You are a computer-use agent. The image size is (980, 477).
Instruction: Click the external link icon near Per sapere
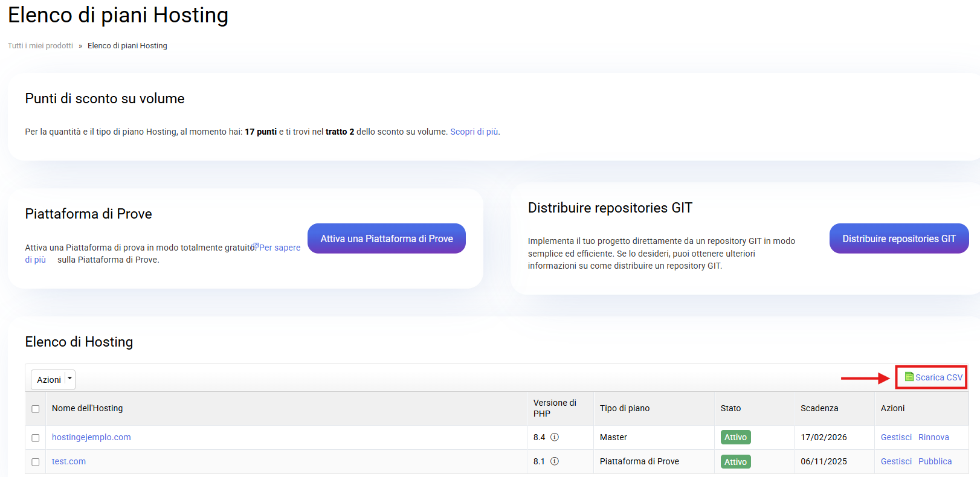[256, 246]
